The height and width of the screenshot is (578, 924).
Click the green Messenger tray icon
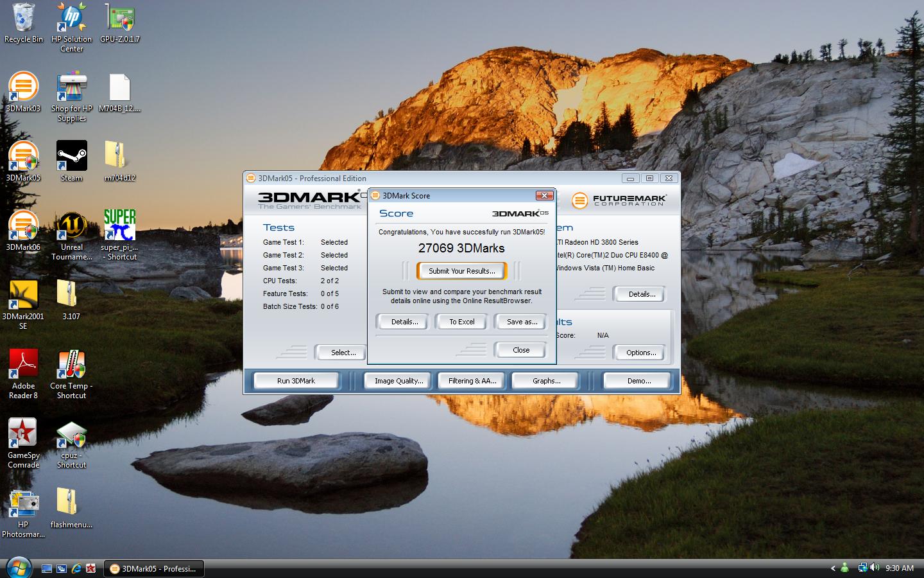click(x=845, y=568)
